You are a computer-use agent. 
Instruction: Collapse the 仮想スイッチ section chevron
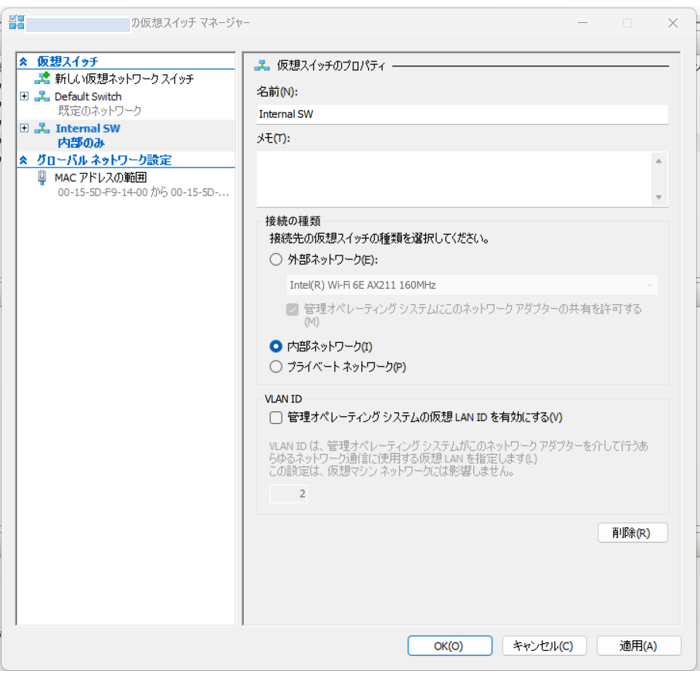coord(24,61)
